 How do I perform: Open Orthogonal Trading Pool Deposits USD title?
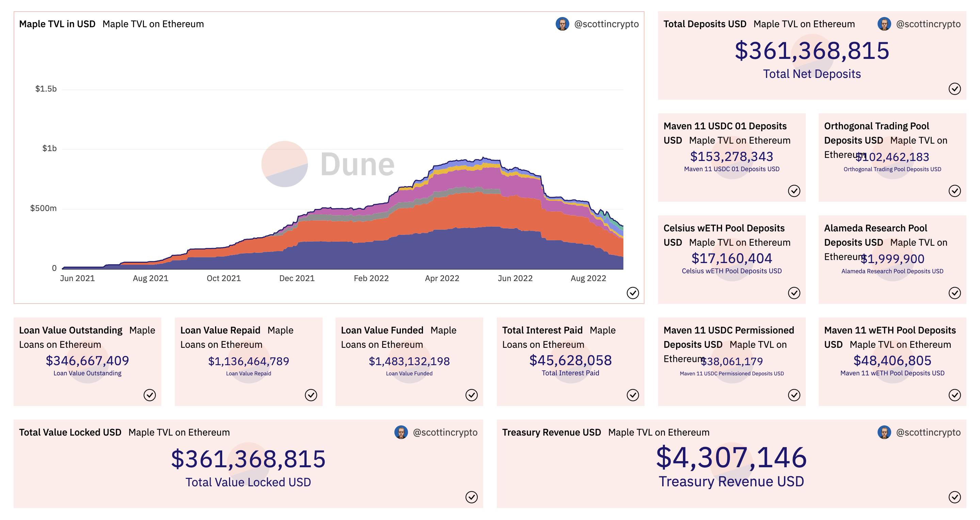877,133
